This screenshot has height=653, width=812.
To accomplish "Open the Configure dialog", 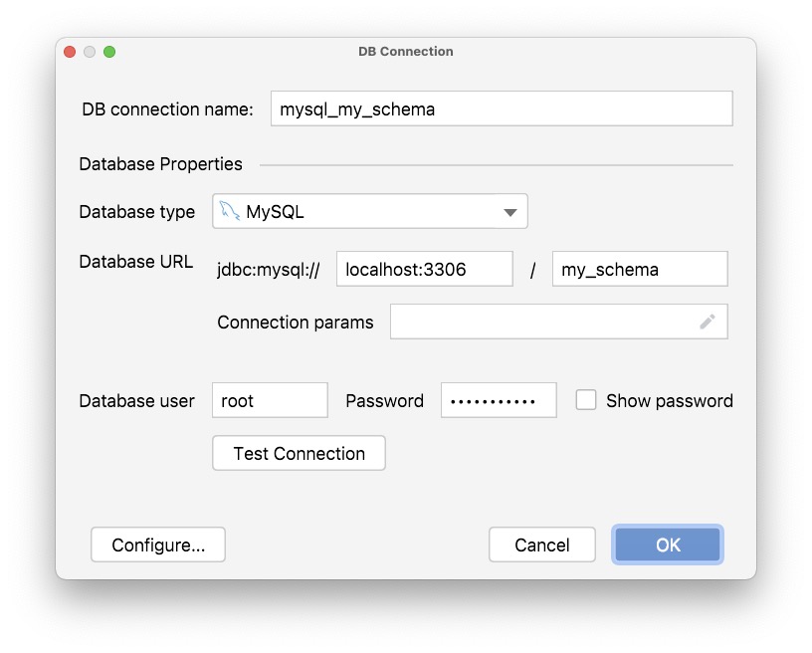I will pos(157,544).
